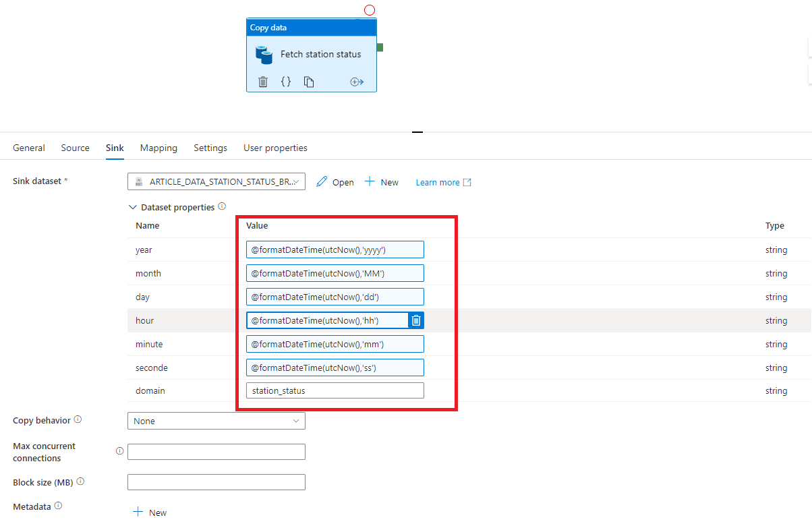The image size is (812, 528).
Task: Delete the hour property value
Action: click(x=416, y=320)
